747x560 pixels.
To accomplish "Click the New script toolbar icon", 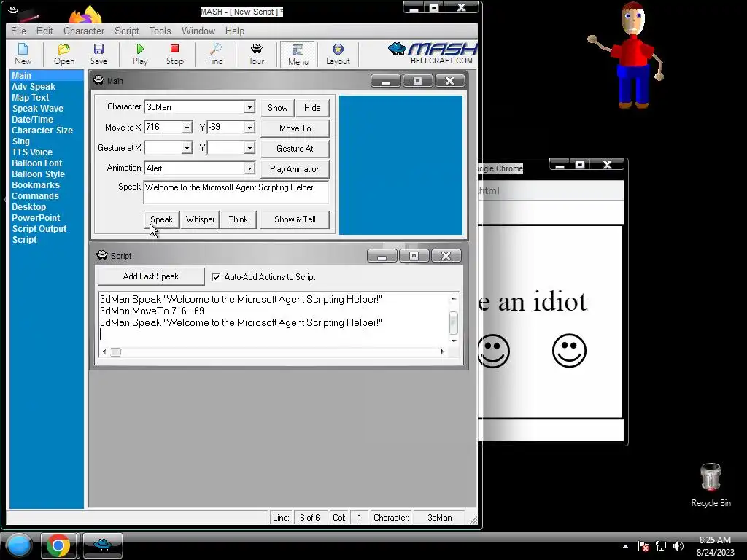I will [x=23, y=54].
